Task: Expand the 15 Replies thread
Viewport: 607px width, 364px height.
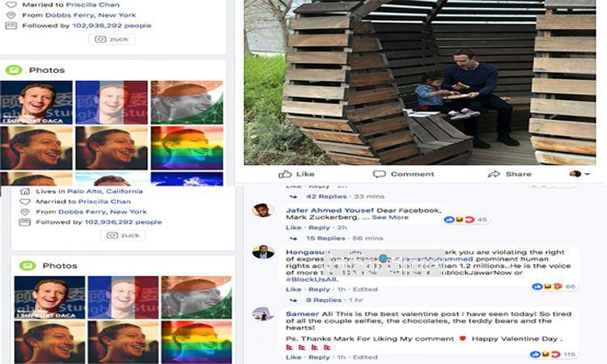Action: [x=325, y=239]
